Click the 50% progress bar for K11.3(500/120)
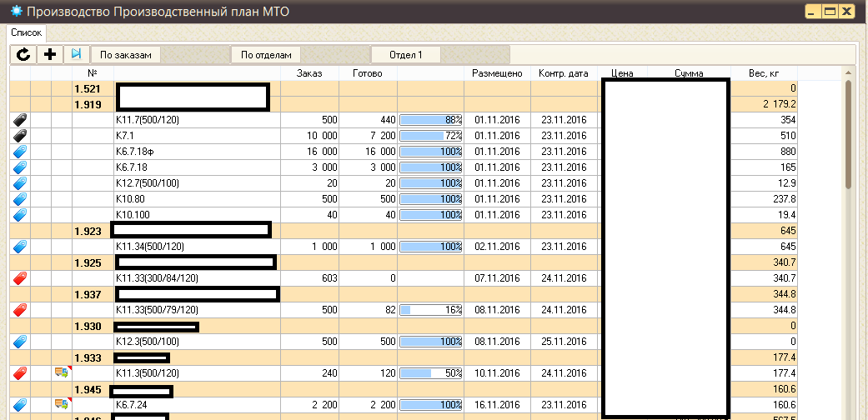 pyautogui.click(x=431, y=373)
